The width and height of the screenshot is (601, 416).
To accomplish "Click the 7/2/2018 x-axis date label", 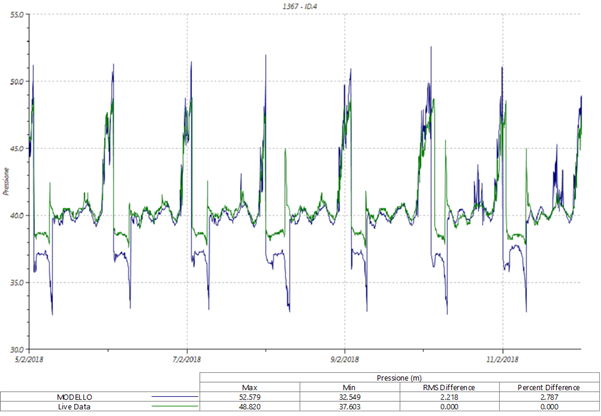I will click(187, 357).
